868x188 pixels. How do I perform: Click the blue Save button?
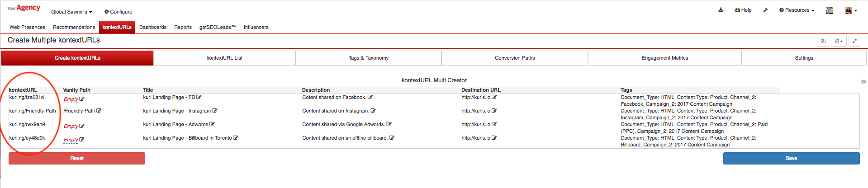coord(791,158)
